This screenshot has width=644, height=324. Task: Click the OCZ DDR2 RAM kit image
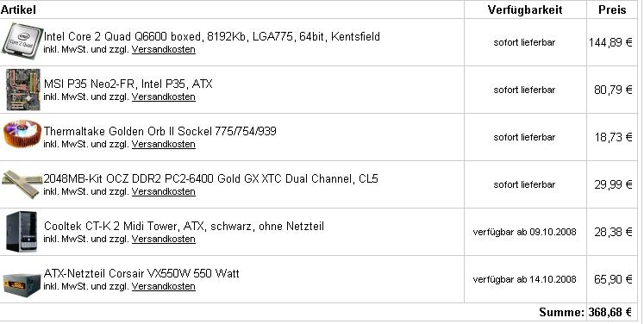point(22,184)
